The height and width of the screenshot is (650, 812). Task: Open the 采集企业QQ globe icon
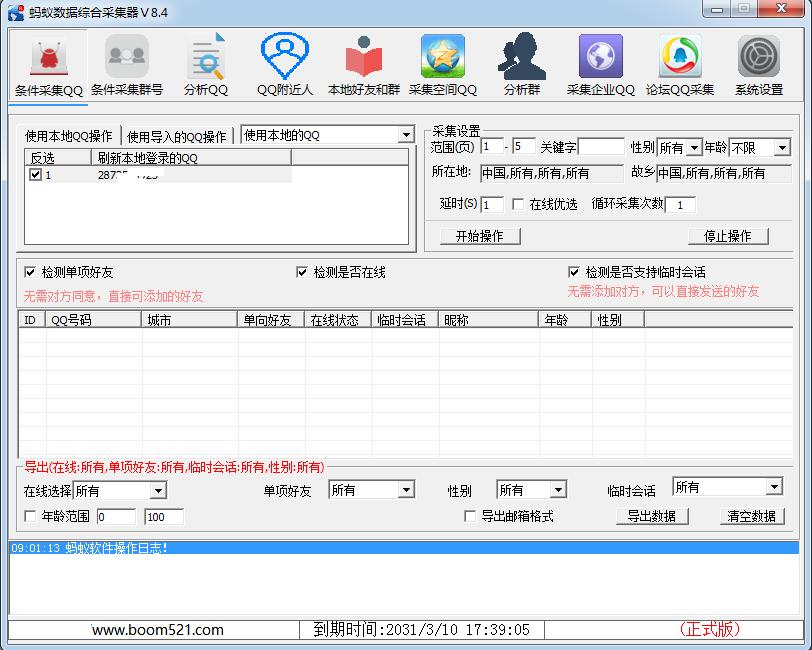(x=601, y=66)
